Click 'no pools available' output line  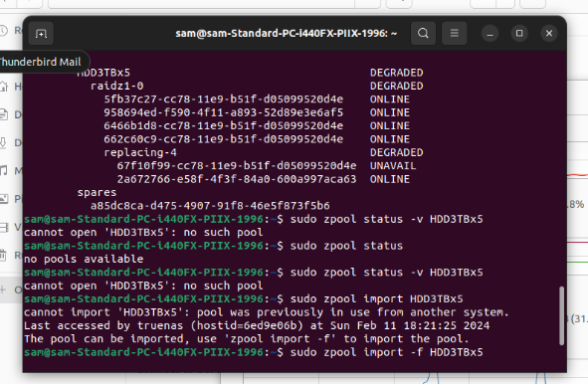tap(84, 259)
